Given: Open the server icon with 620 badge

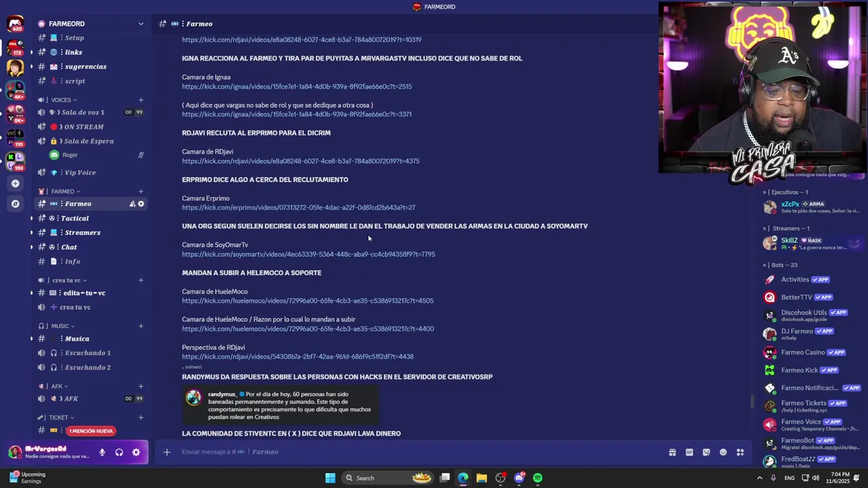Looking at the screenshot, I should point(15,25).
